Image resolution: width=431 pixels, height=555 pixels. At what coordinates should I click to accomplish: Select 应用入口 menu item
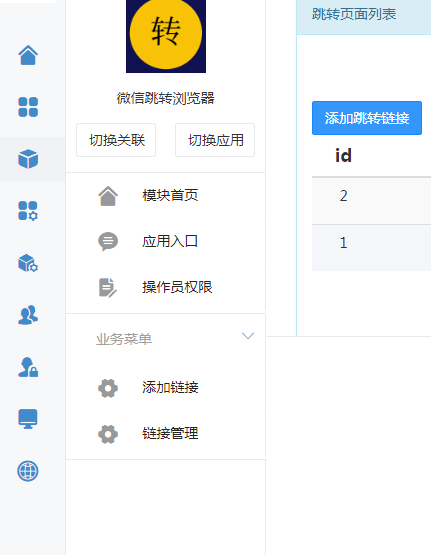point(166,241)
